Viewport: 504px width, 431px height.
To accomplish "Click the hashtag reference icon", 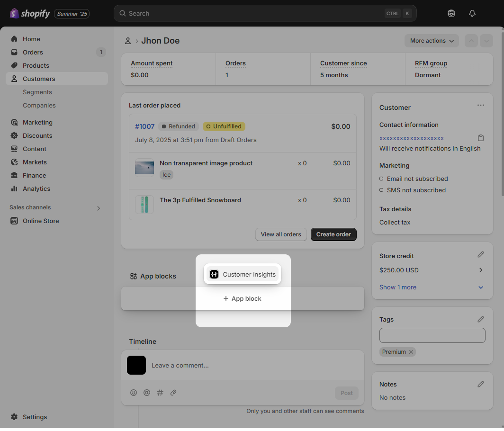I will pos(160,393).
